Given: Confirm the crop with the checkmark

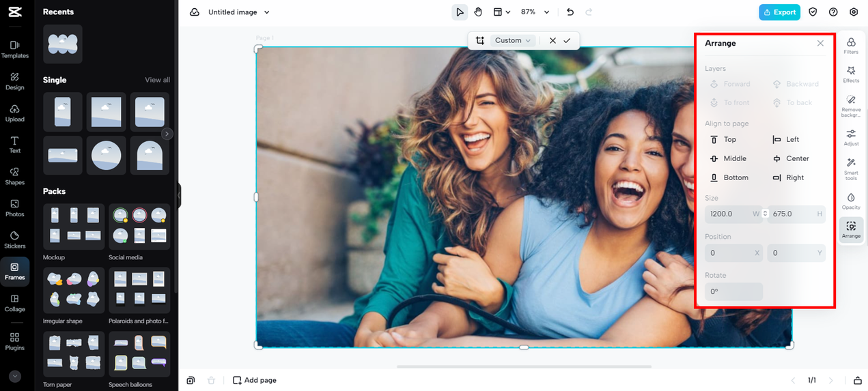Looking at the screenshot, I should (x=567, y=40).
